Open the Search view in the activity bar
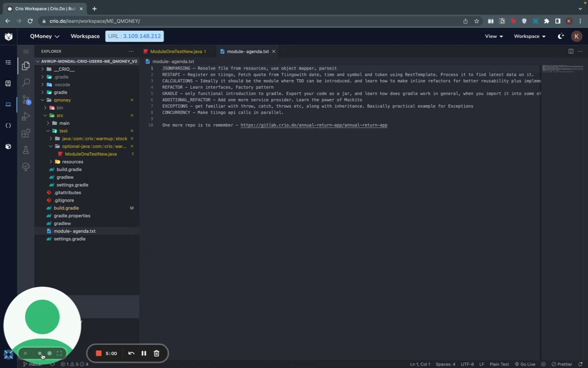 point(26,82)
